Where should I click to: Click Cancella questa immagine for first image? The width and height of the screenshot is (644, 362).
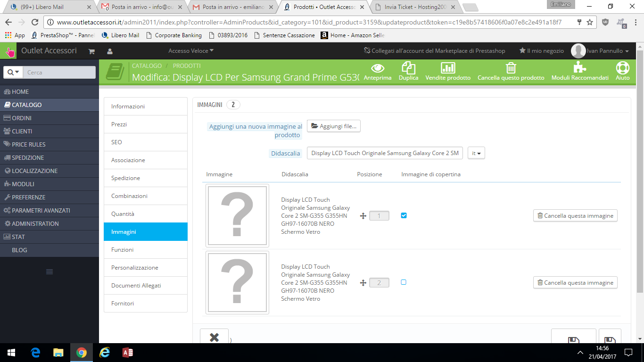[575, 215]
